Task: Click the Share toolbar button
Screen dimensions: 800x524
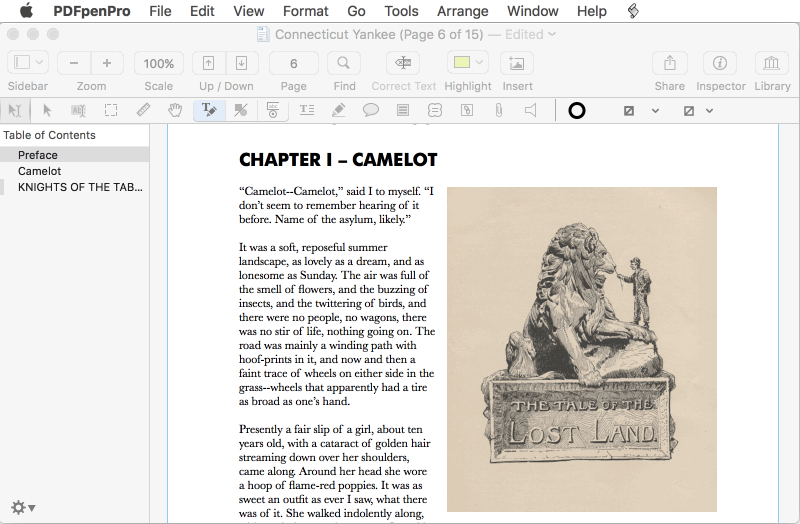Action: (669, 63)
